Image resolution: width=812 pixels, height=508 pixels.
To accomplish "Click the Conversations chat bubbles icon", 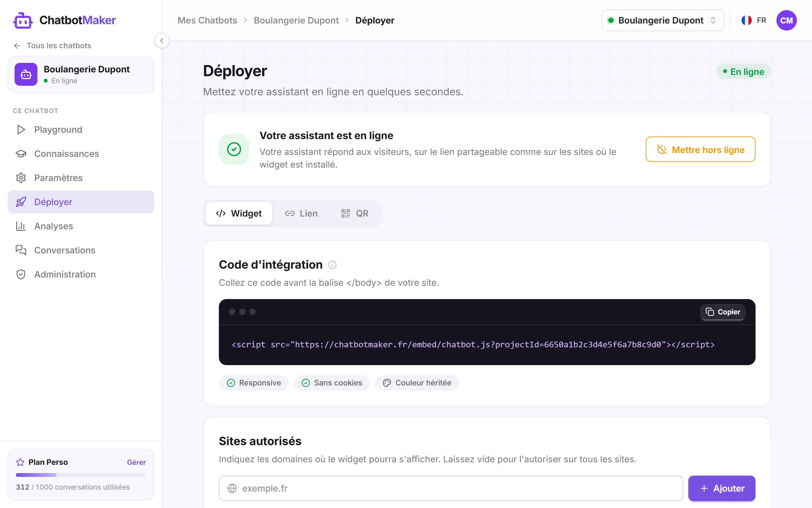I will [x=21, y=250].
